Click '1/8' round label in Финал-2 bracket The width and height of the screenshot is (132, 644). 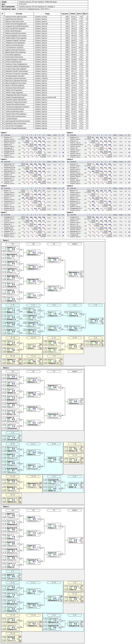(12, 372)
